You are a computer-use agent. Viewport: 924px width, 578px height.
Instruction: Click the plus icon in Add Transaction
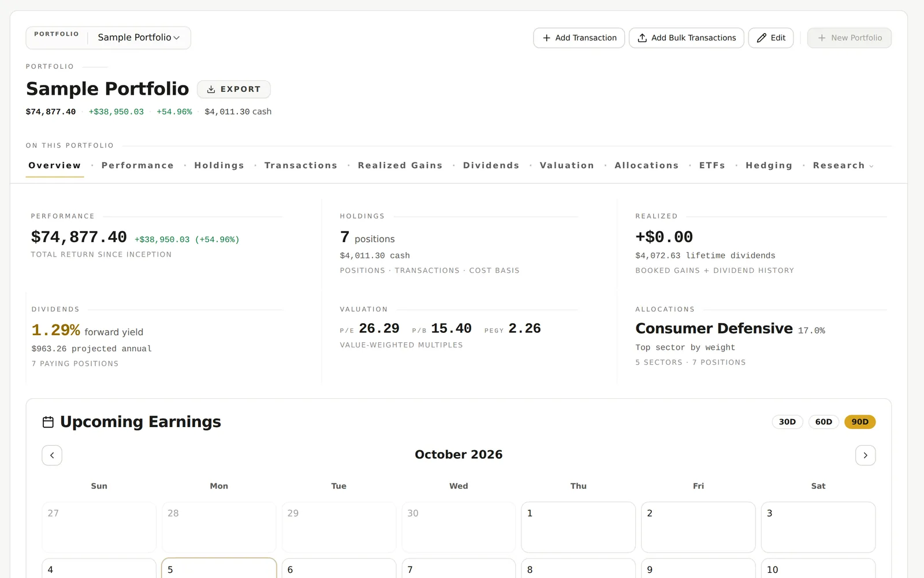pos(546,38)
